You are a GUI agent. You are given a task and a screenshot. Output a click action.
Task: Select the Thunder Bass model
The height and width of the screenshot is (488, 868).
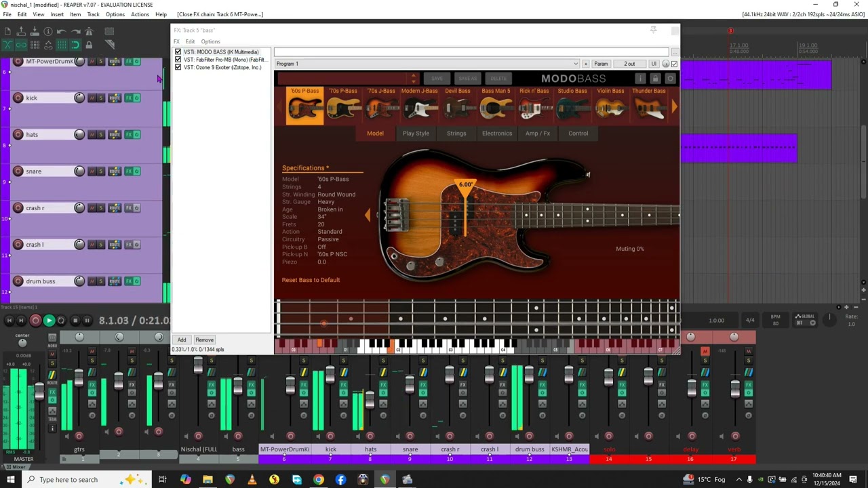649,104
